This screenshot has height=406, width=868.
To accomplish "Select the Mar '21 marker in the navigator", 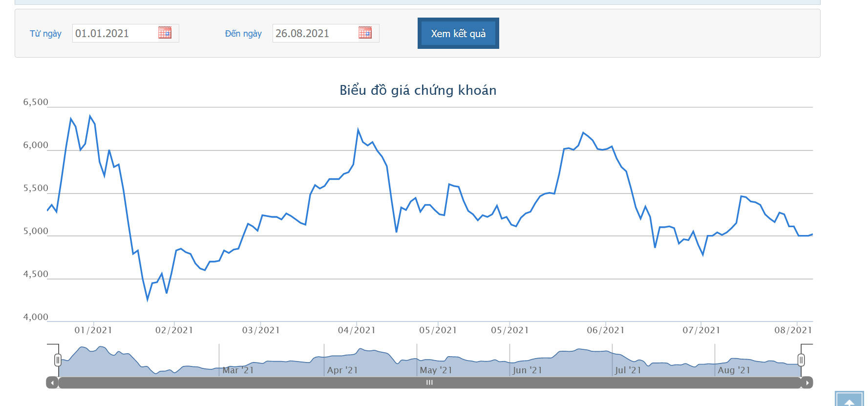I will [x=238, y=370].
